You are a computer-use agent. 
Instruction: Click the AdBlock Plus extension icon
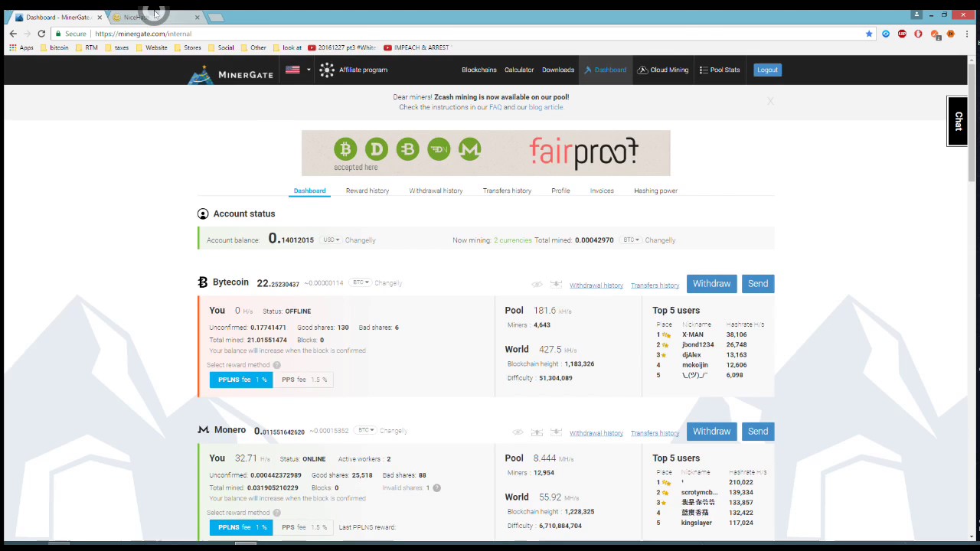tap(903, 34)
